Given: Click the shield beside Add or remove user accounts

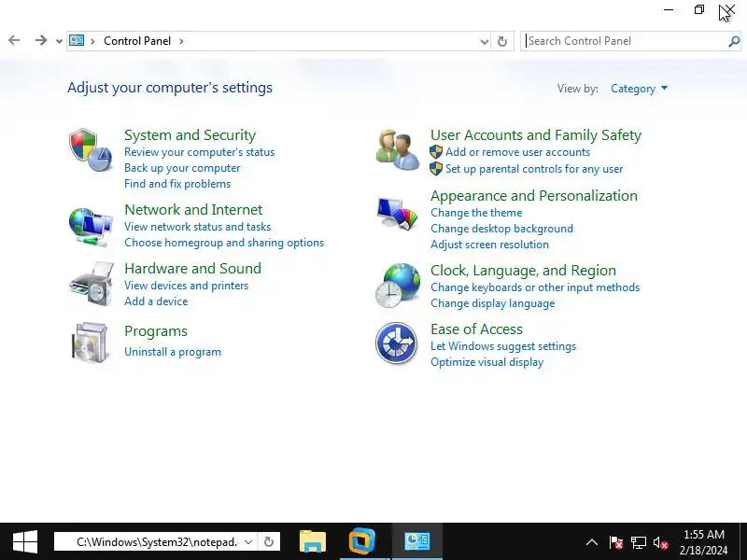Looking at the screenshot, I should [x=436, y=152].
